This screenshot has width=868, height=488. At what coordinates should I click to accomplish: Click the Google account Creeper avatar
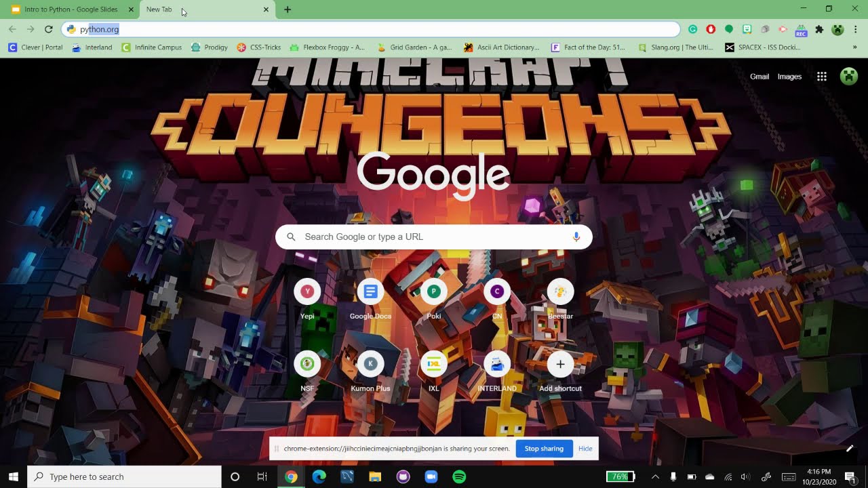point(849,77)
